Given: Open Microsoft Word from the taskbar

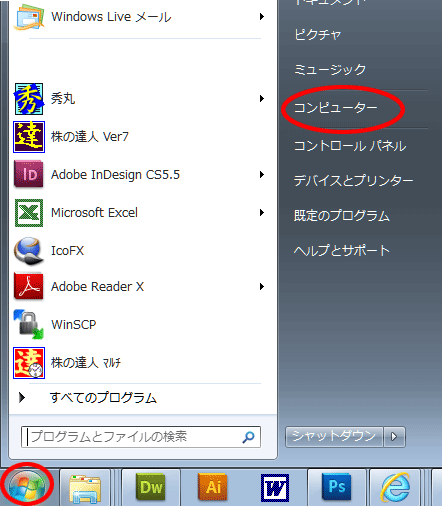Looking at the screenshot, I should [x=275, y=488].
